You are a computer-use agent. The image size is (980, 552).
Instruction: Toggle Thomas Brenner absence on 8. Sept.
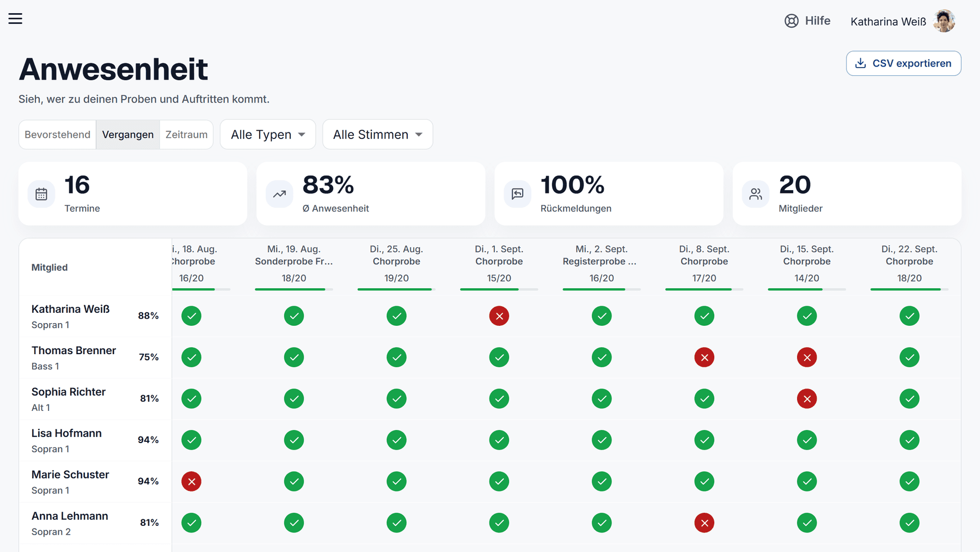[x=705, y=357]
